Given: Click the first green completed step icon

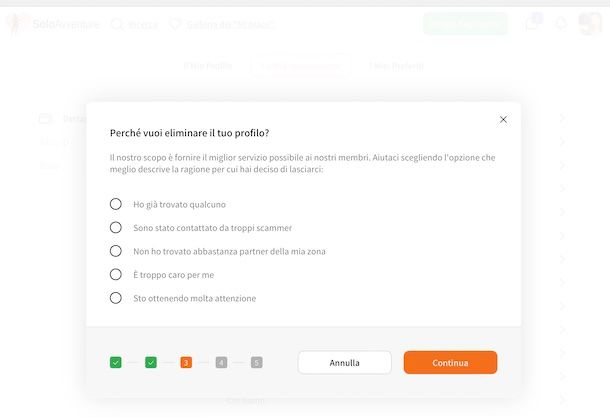Looking at the screenshot, I should pos(116,363).
